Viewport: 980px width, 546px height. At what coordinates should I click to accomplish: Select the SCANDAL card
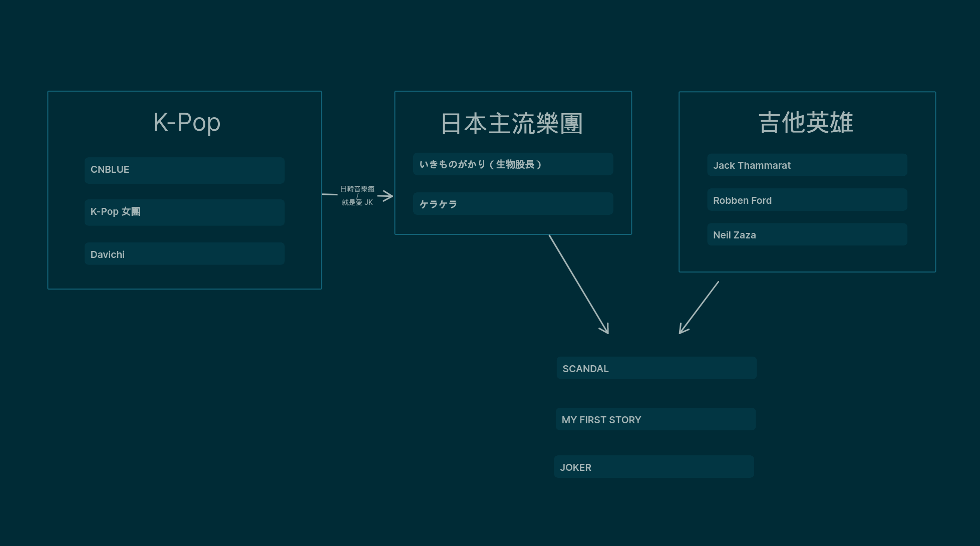click(656, 368)
